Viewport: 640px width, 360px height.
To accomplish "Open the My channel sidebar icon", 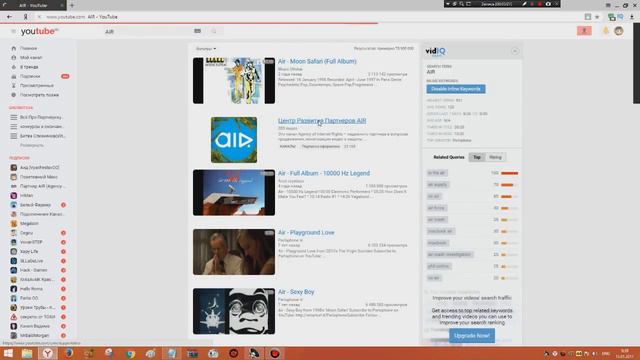I will point(13,58).
